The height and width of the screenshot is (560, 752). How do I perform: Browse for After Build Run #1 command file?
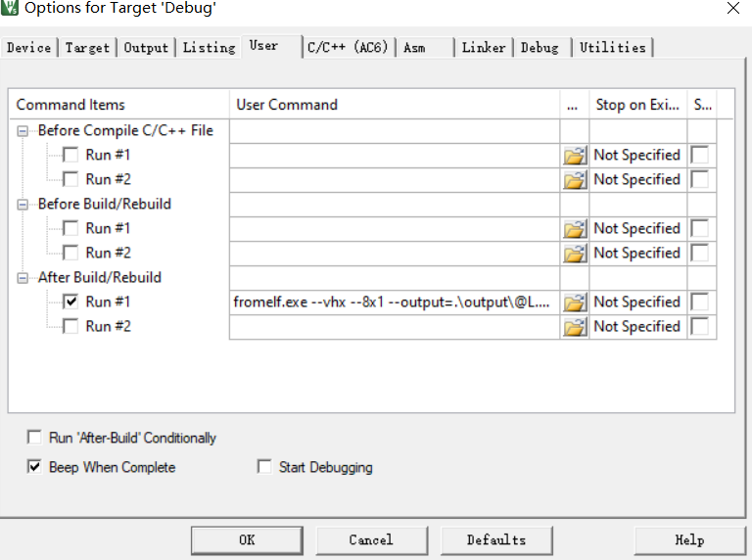[575, 302]
